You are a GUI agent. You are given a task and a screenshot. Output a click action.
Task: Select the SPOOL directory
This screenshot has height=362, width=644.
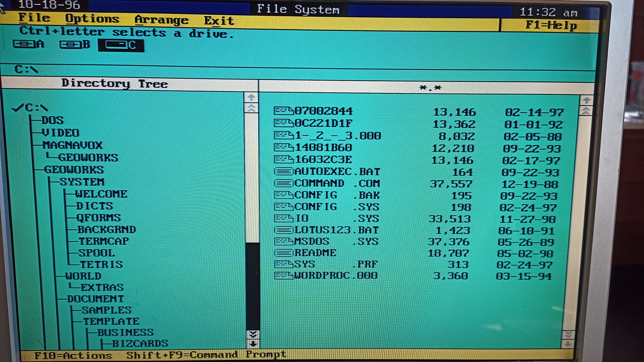(97, 253)
